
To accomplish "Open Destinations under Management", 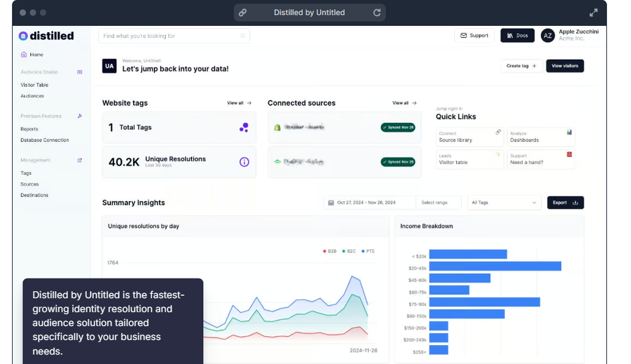I will pyautogui.click(x=34, y=195).
